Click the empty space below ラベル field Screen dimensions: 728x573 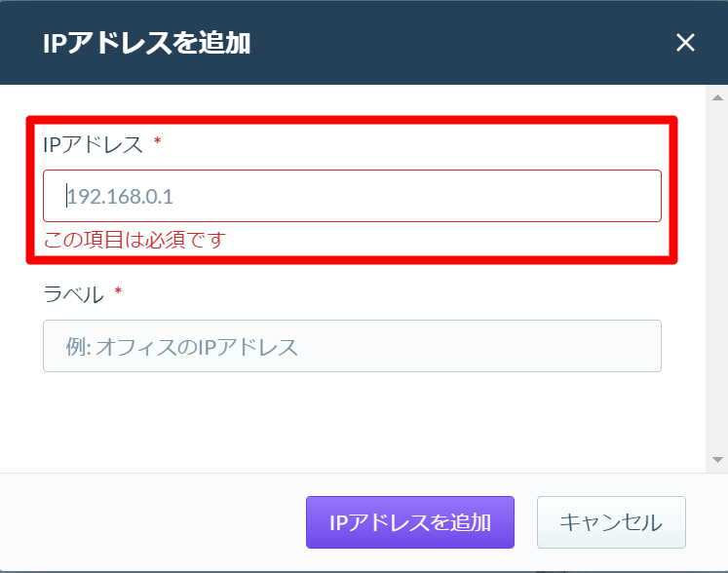tap(352, 420)
